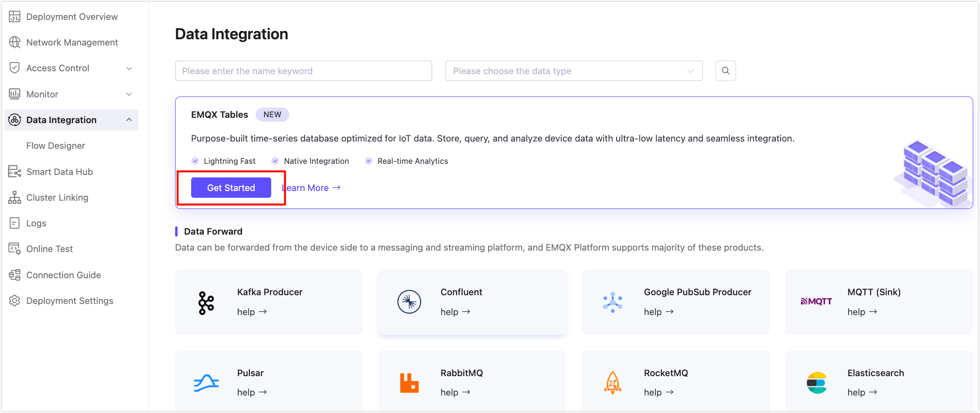Screen dimensions: 980x413
Task: Open MQTT (Sink) help link
Action: click(862, 312)
